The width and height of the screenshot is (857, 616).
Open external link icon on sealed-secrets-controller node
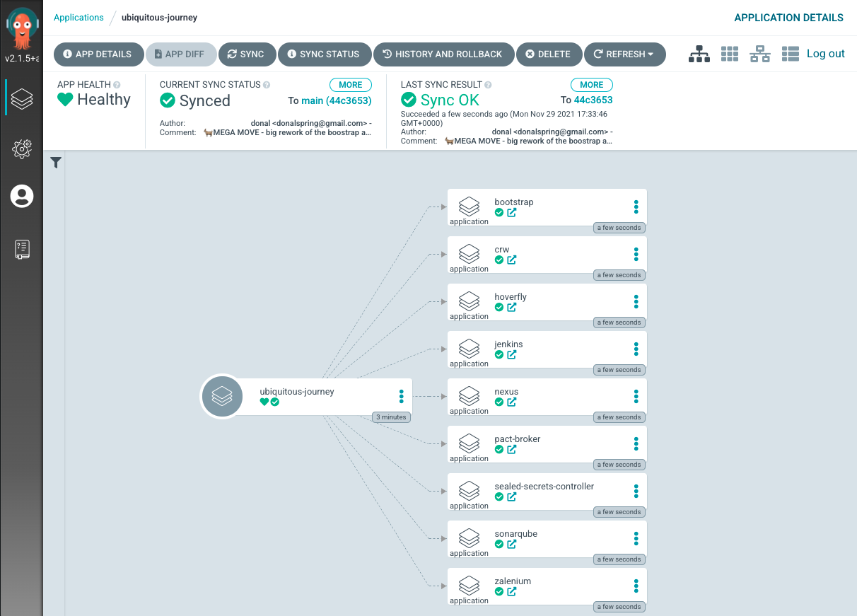pos(512,496)
